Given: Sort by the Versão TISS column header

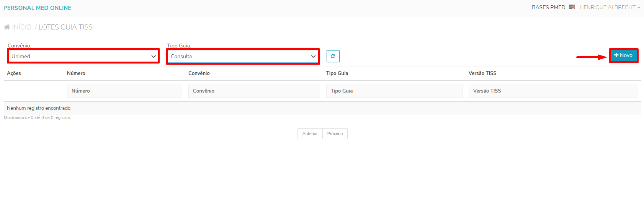Looking at the screenshot, I should coord(482,73).
